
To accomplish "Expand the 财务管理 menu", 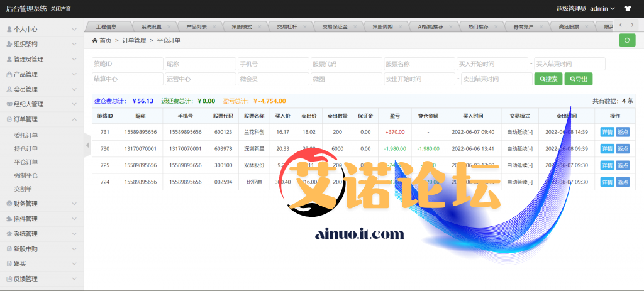I will (42, 204).
